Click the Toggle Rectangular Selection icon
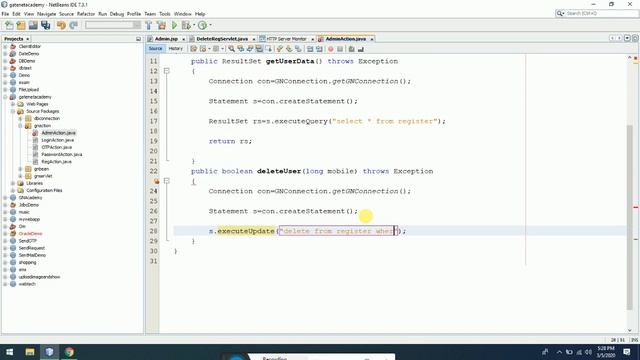 [x=269, y=49]
